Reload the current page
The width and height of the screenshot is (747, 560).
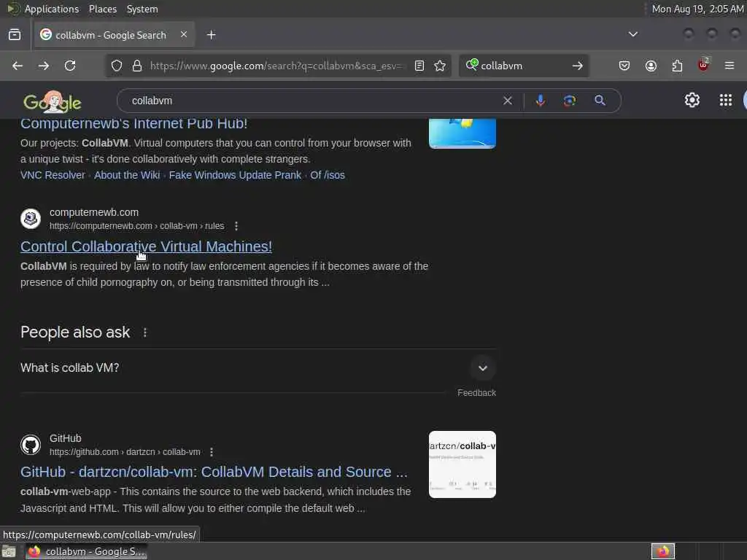(x=70, y=66)
